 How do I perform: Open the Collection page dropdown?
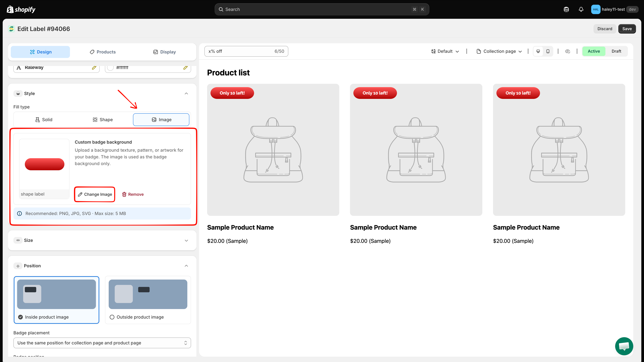pos(499,51)
